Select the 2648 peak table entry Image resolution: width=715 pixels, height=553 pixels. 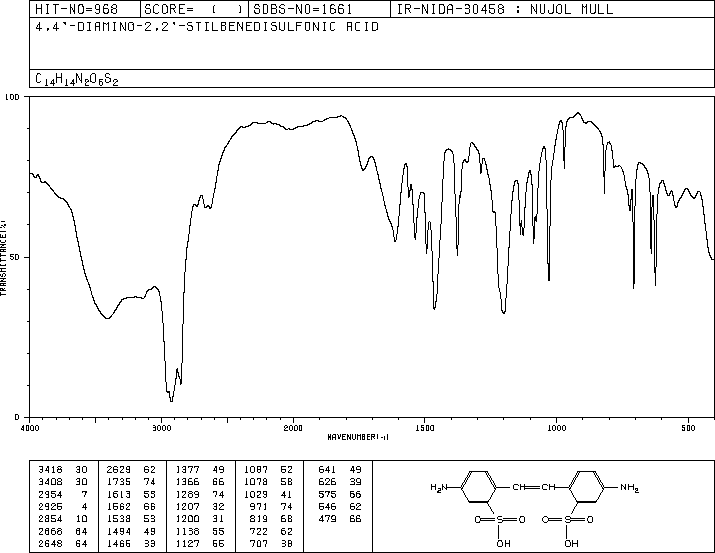tap(62, 543)
